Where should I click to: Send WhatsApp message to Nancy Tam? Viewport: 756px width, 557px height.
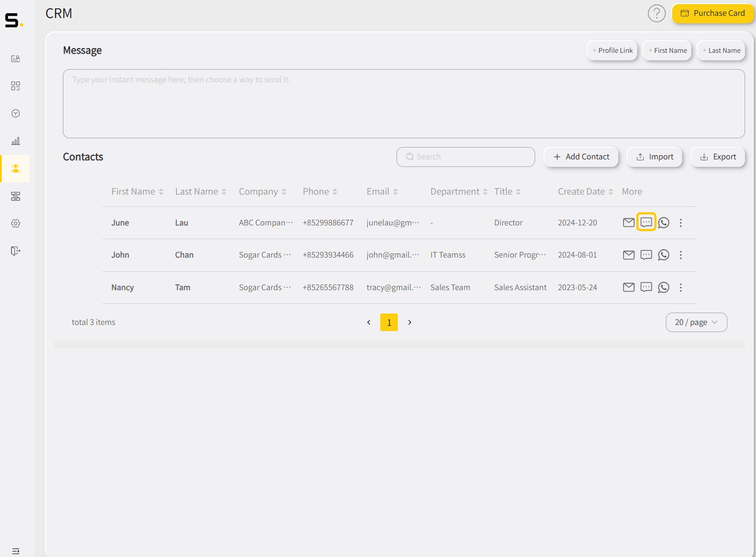point(664,288)
